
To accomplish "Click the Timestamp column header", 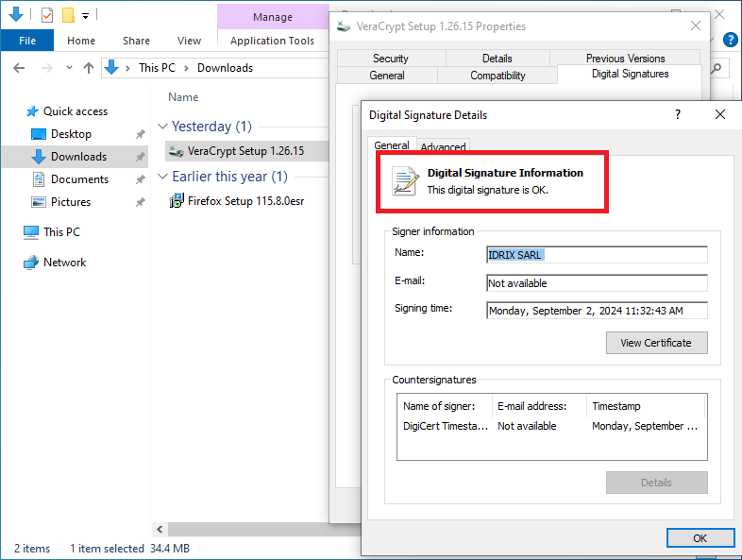I will pyautogui.click(x=646, y=406).
